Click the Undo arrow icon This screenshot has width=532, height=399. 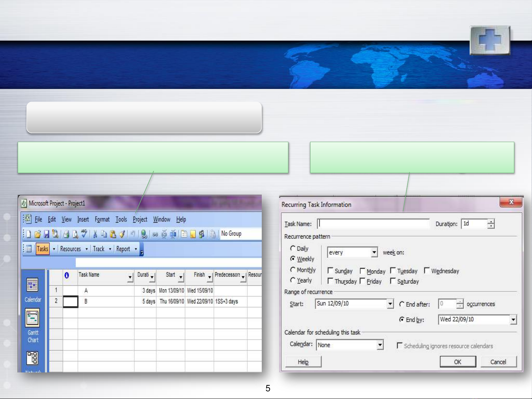[x=133, y=234]
